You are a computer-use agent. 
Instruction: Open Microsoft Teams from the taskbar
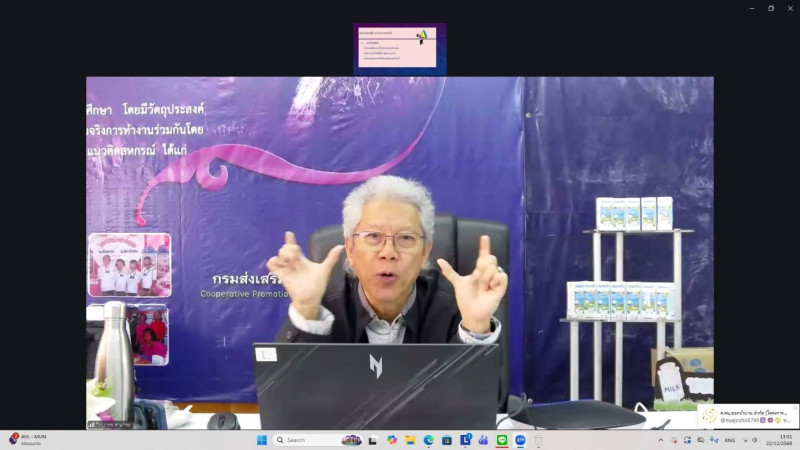click(x=483, y=440)
